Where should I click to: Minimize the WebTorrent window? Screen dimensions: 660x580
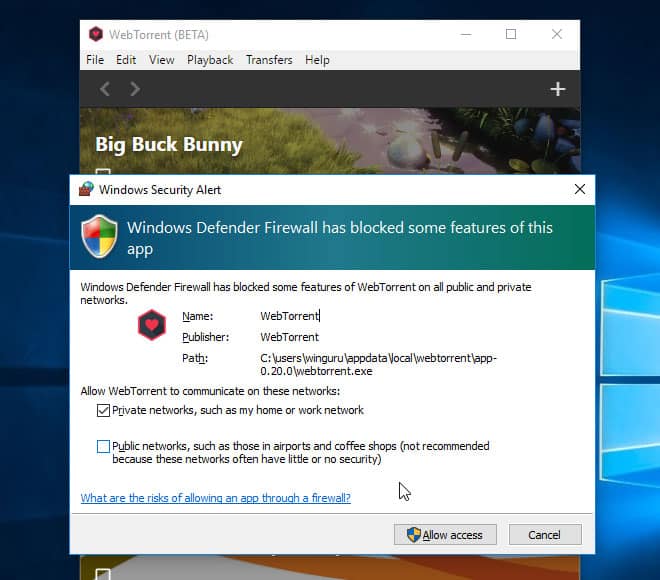pyautogui.click(x=466, y=34)
